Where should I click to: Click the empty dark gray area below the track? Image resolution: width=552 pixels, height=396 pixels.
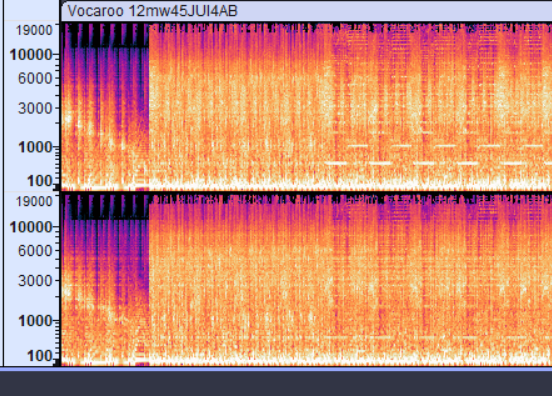tap(276, 384)
